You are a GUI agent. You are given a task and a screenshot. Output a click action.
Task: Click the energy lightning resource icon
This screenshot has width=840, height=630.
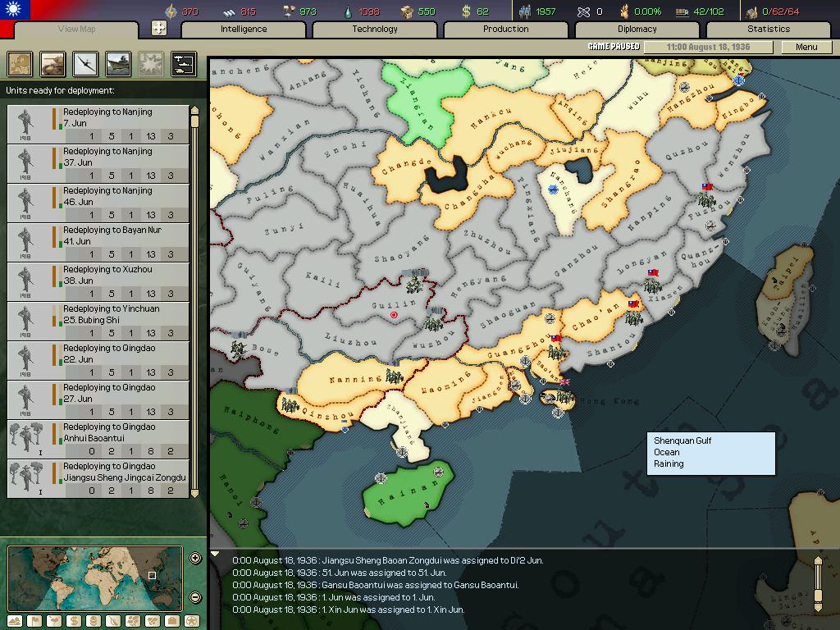pos(171,11)
